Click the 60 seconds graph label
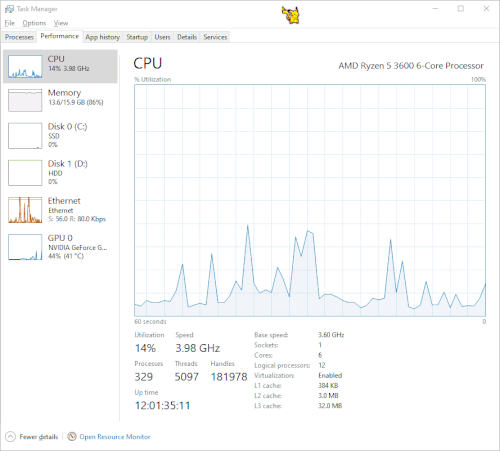This screenshot has width=500, height=451. coord(150,322)
